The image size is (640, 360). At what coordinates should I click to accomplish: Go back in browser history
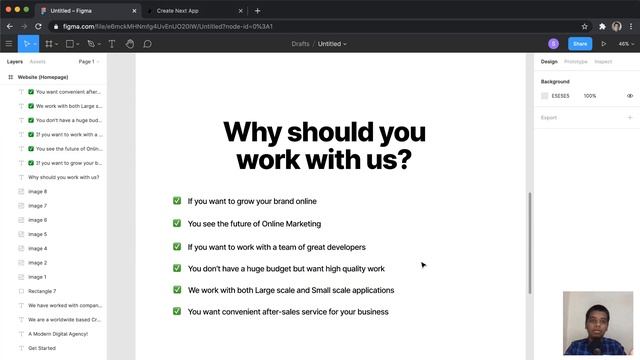point(10,27)
